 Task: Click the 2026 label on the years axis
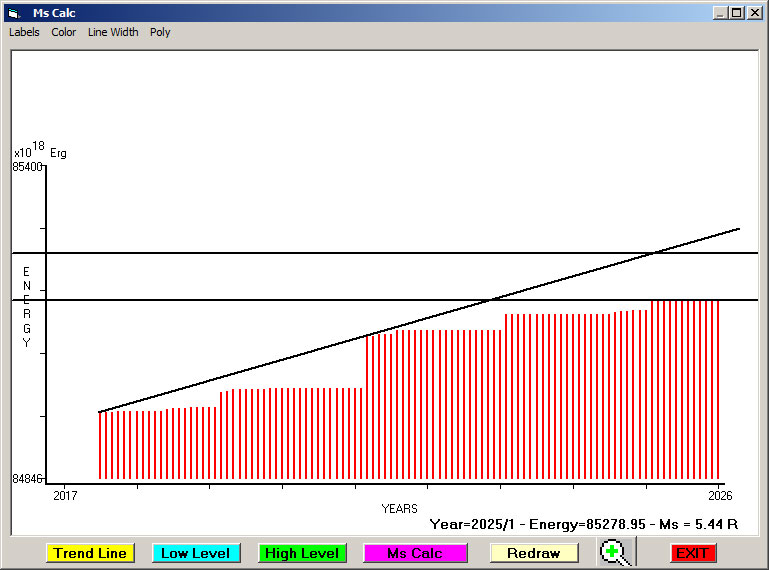pyautogui.click(x=719, y=495)
